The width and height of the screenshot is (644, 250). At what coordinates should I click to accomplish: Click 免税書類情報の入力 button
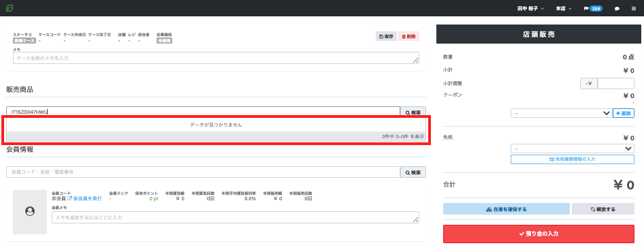572,159
